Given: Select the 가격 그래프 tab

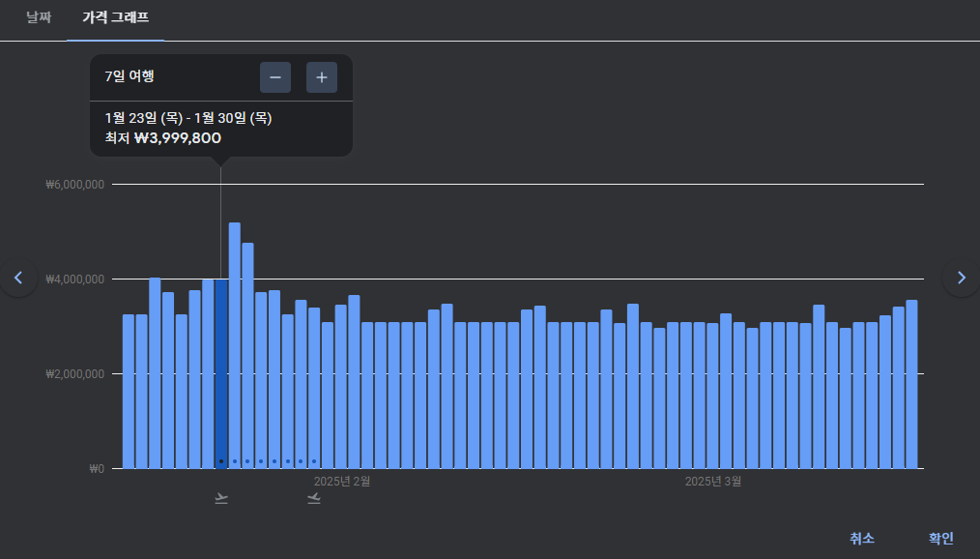Looking at the screenshot, I should point(116,17).
